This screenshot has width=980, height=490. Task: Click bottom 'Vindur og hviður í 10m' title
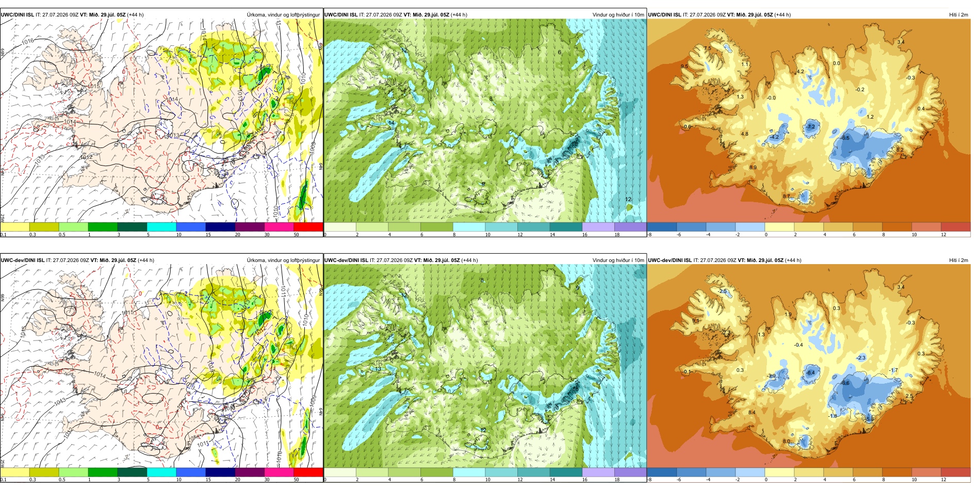point(618,260)
